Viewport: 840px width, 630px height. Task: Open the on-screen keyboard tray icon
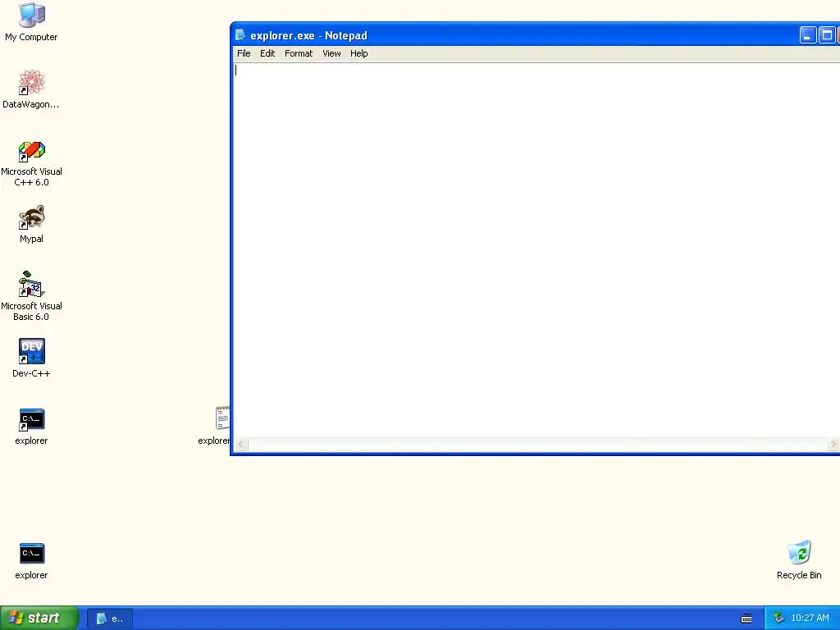(x=746, y=619)
